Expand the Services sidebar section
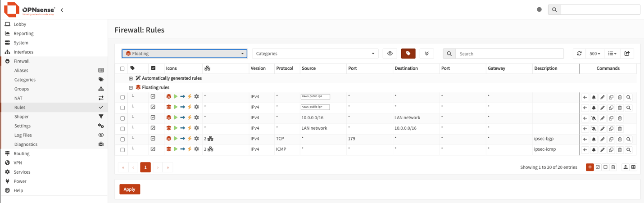Screen dimensions: 644x203 (54, 172)
